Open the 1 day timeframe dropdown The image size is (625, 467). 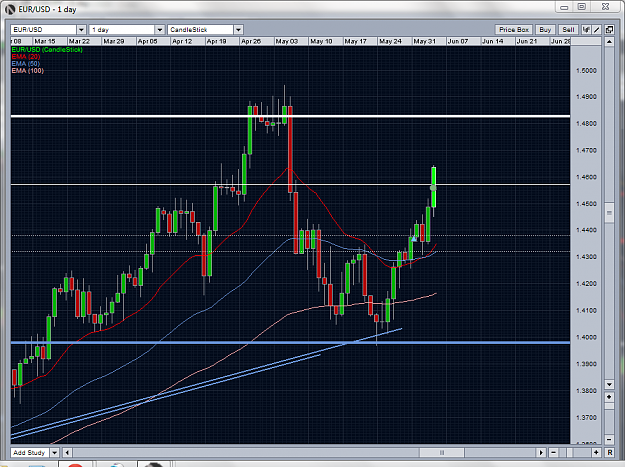coord(159,29)
